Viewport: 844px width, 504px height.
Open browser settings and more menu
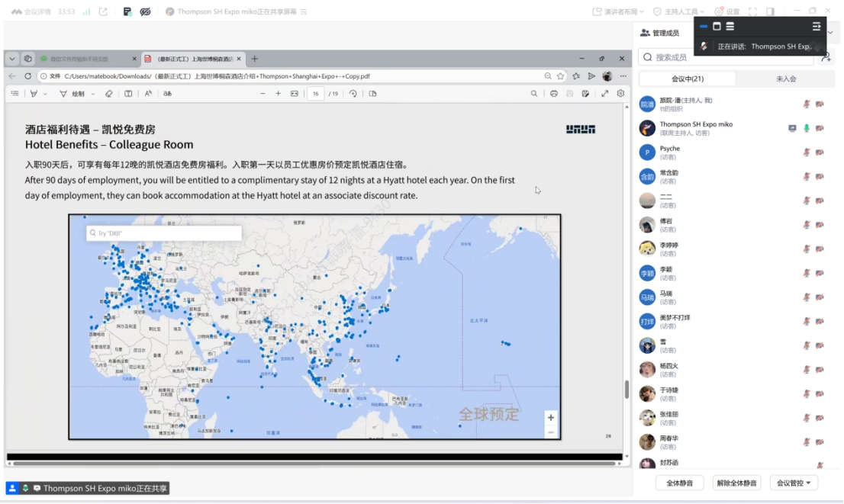click(623, 76)
